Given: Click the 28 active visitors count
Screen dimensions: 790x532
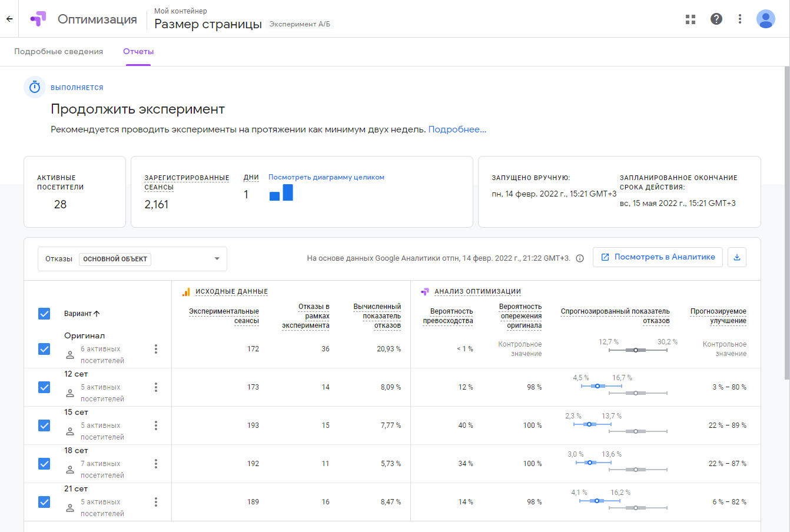Looking at the screenshot, I should pyautogui.click(x=60, y=204).
